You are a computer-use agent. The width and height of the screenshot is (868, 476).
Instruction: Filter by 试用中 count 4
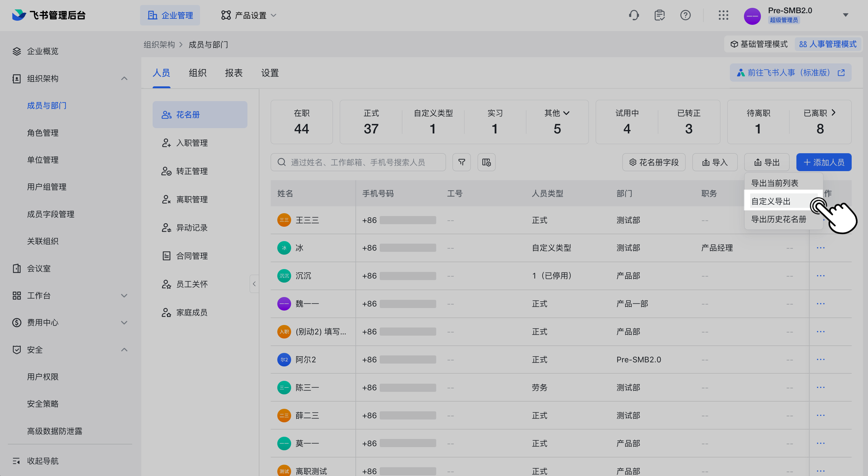[627, 122]
